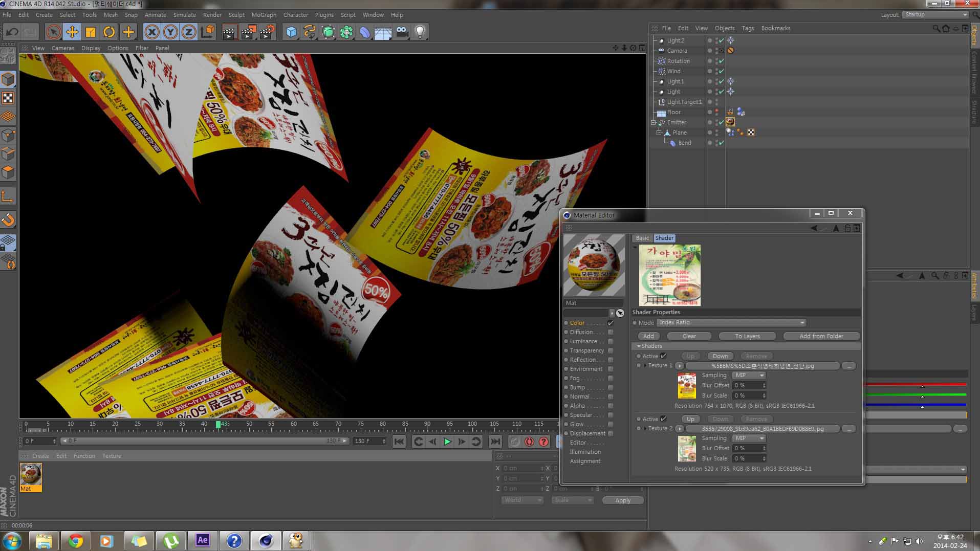Toggle X axis lock
This screenshot has width=980, height=551.
[x=152, y=32]
